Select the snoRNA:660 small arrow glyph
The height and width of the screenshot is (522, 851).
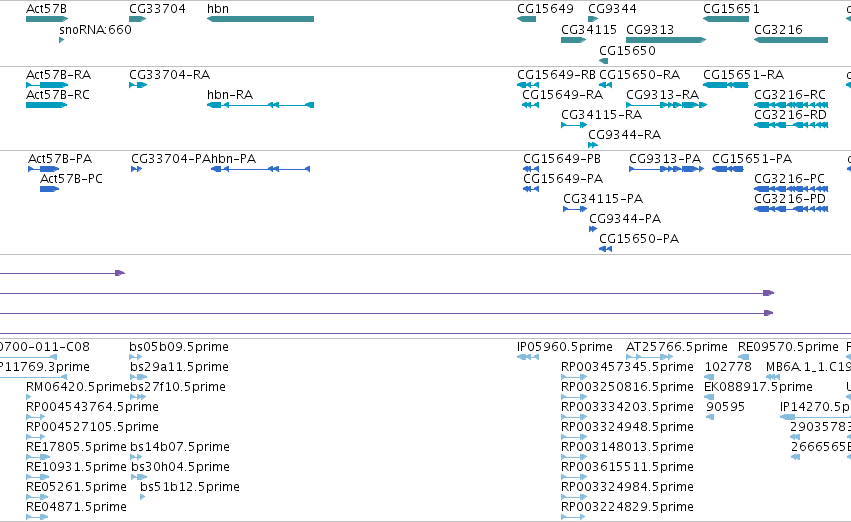pos(61,40)
